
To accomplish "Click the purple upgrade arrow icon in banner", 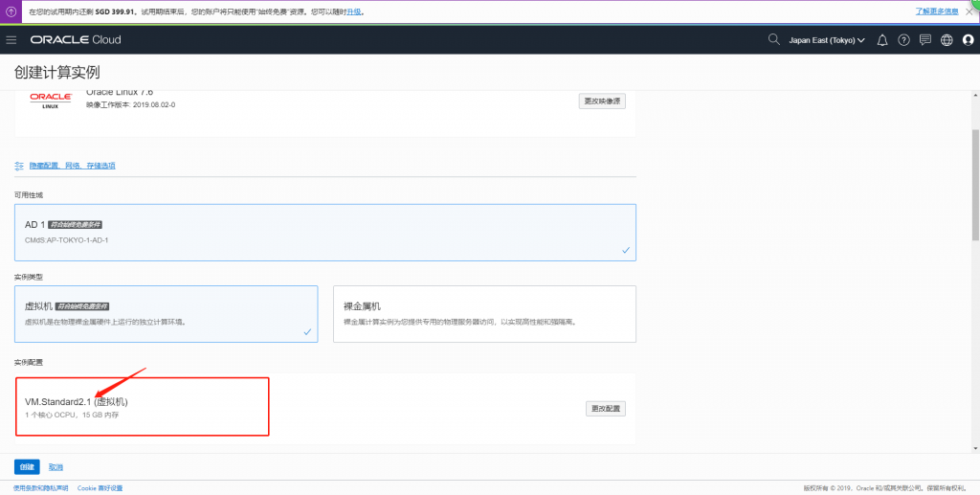I will pos(11,11).
